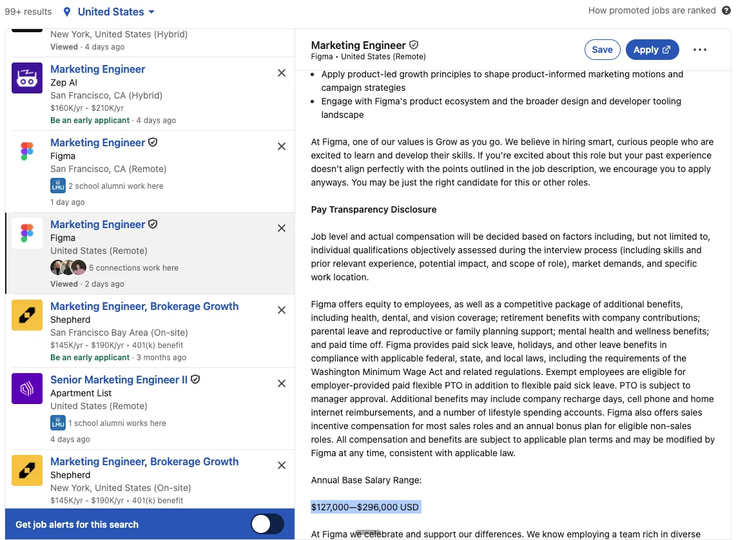Click the Figma logo for San Francisco listing
This screenshot has height=540, width=756.
[x=27, y=151]
